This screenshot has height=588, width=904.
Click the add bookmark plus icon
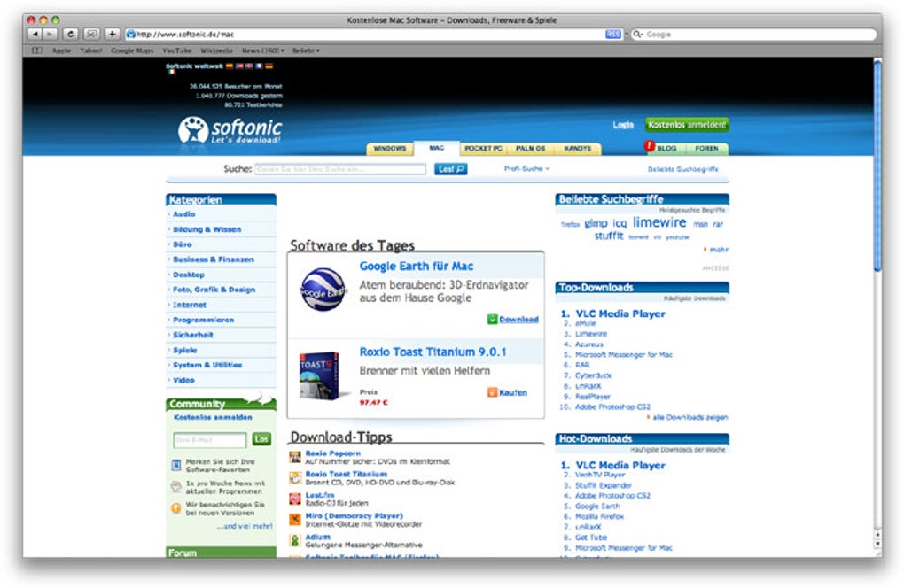click(113, 34)
